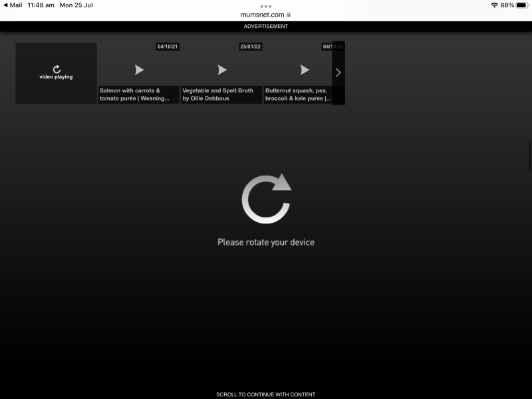Click 'Scroll to continue with content' text
Image resolution: width=532 pixels, height=399 pixels.
[x=266, y=394]
